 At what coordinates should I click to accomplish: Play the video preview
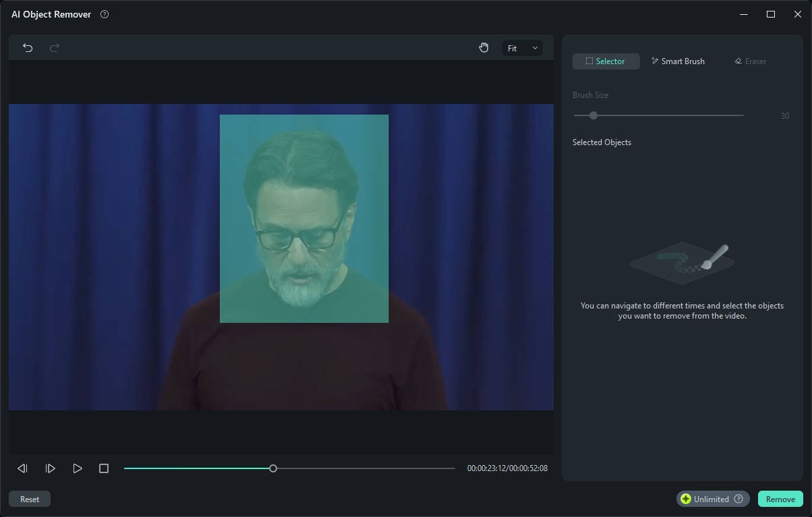78,468
